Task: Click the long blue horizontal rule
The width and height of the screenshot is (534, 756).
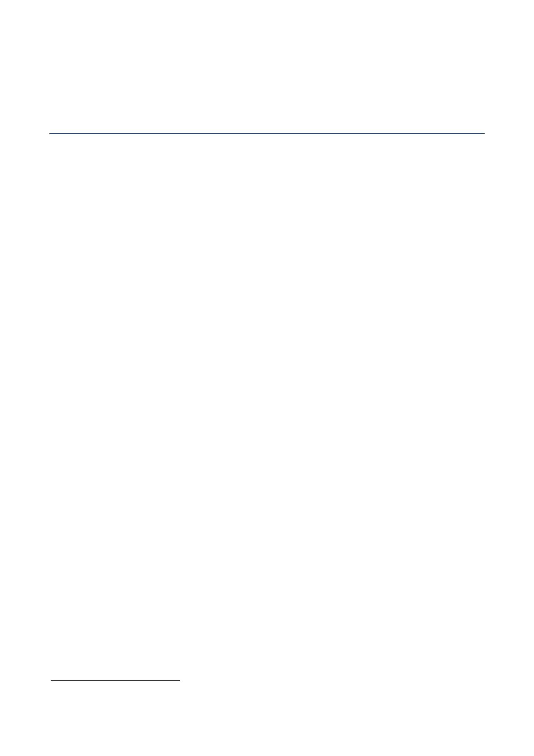Action: pos(267,133)
